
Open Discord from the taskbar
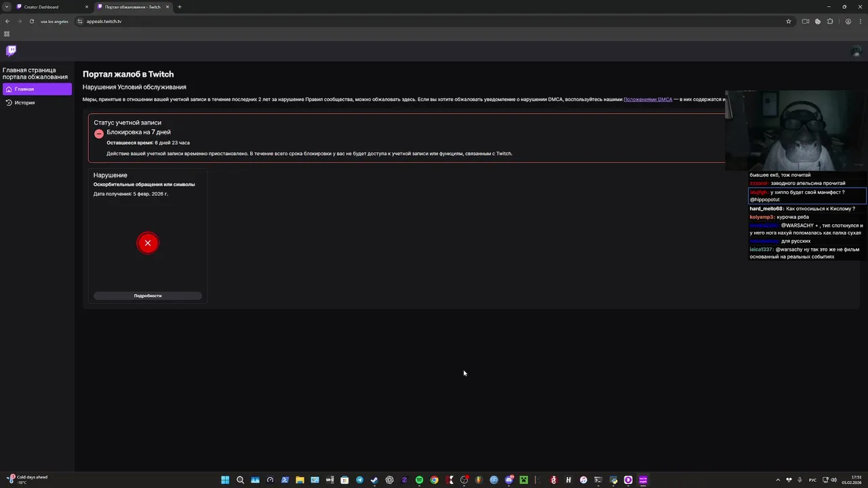[x=509, y=480]
